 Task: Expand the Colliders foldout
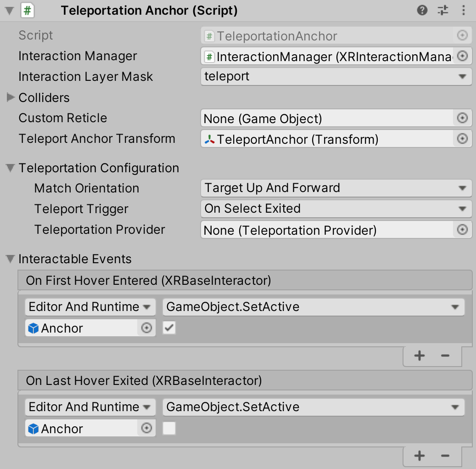tap(11, 97)
